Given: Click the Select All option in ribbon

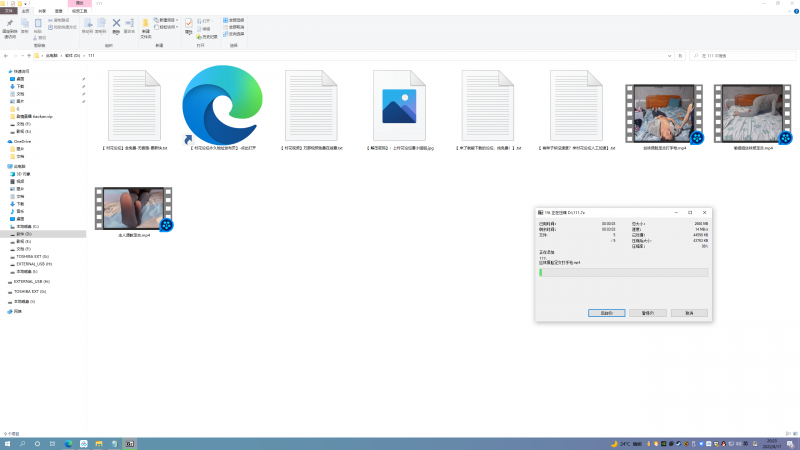Looking at the screenshot, I should click(236, 19).
